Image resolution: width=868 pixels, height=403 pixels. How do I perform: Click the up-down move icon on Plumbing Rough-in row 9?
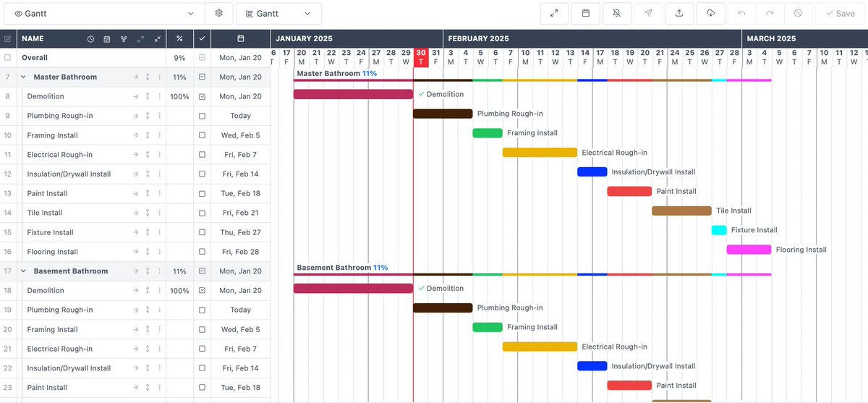click(x=148, y=116)
